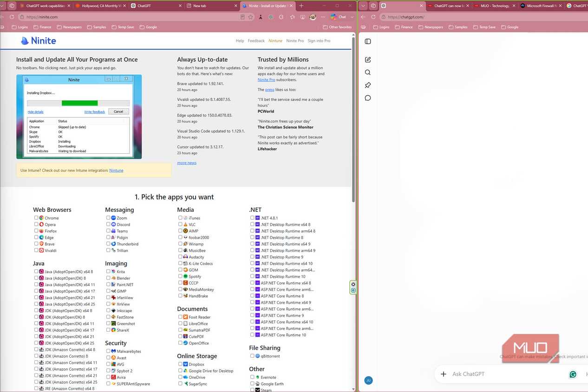This screenshot has height=392, width=588.
Task: Click the more news link
Action: 187,163
